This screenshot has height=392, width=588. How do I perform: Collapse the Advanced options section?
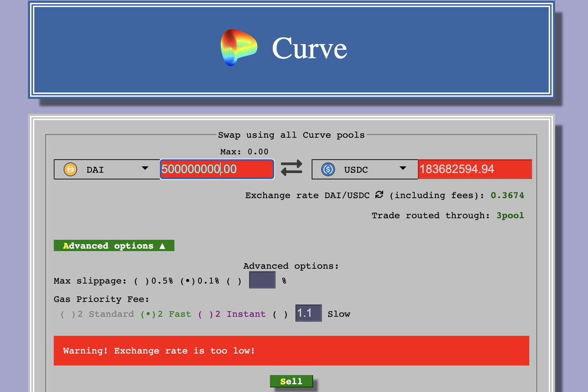click(114, 246)
